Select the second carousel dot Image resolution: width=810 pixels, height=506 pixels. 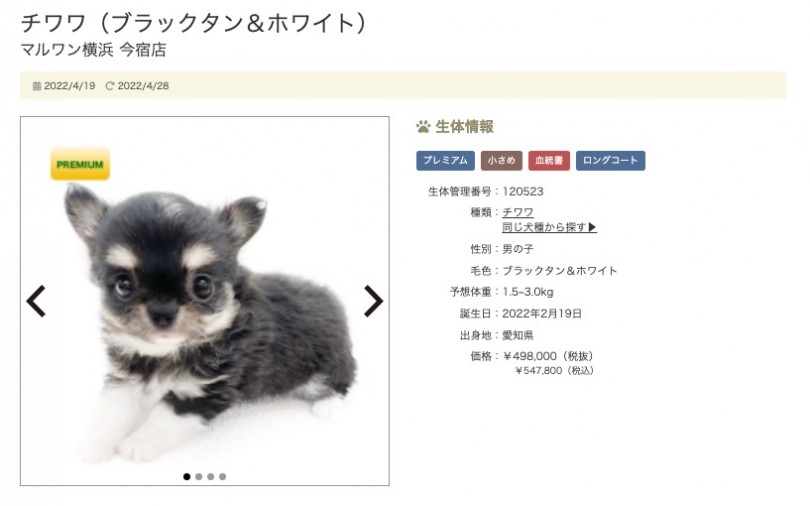tap(199, 477)
